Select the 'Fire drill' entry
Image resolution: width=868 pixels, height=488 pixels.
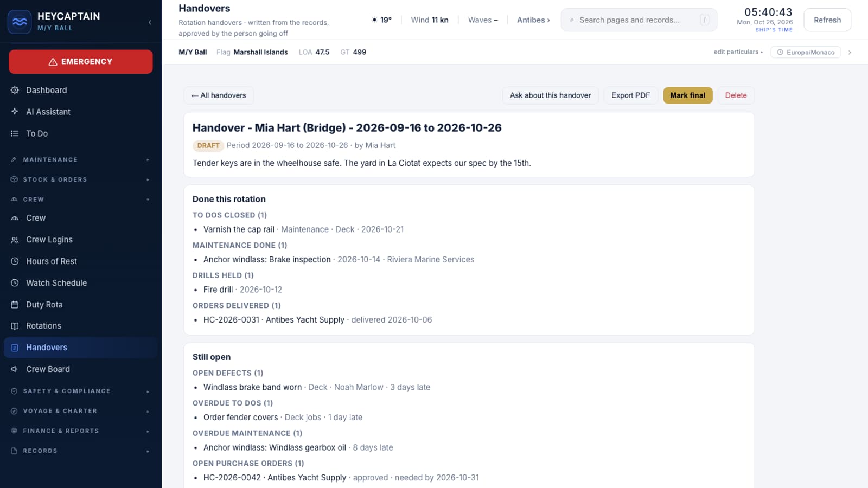tap(218, 290)
